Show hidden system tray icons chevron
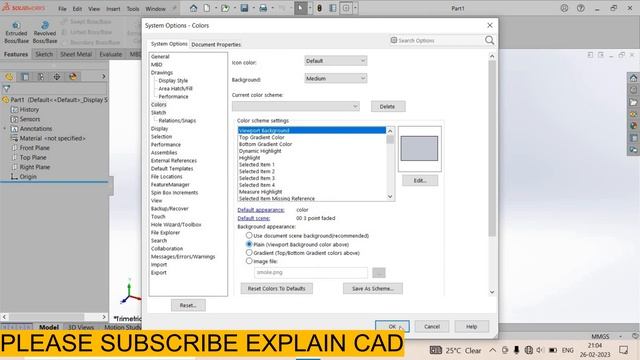Image resolution: width=640 pixels, height=360 pixels. [493, 350]
